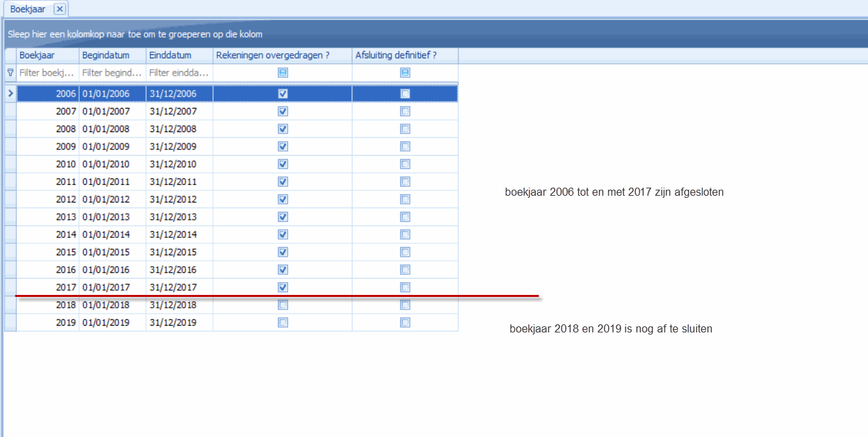Select the Boekjaar tab label
The width and height of the screenshot is (868, 437).
tap(27, 9)
